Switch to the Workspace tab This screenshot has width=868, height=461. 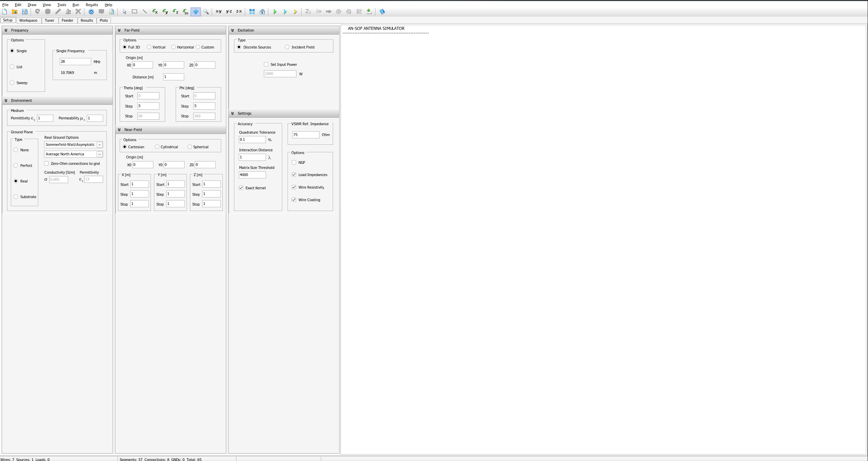coord(28,20)
